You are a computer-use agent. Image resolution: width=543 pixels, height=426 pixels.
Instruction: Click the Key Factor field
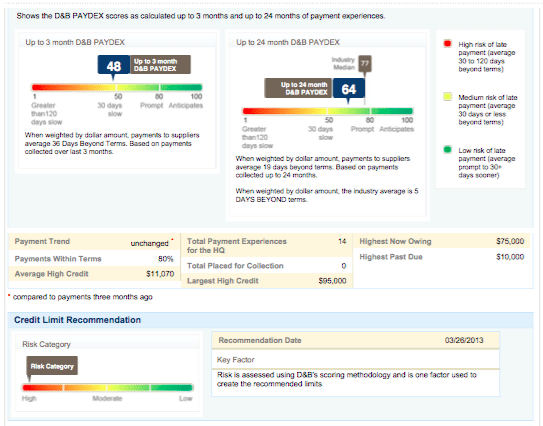pos(355,360)
